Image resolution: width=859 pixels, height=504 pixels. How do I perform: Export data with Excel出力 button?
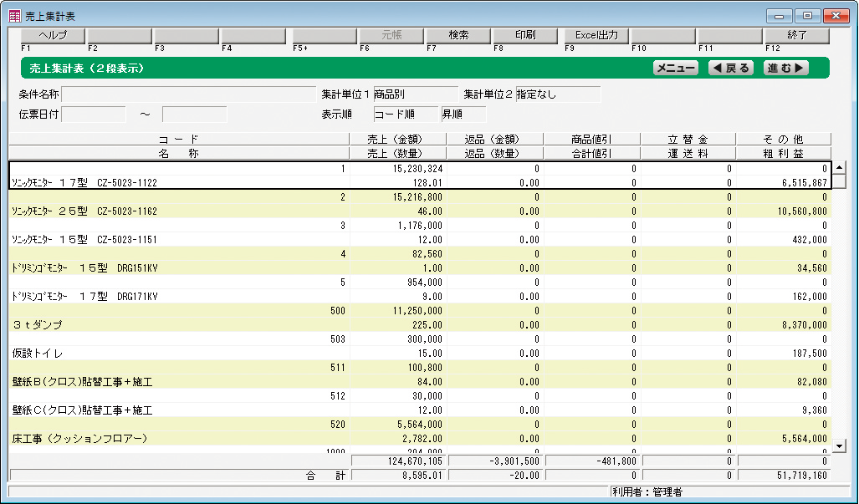coord(596,36)
